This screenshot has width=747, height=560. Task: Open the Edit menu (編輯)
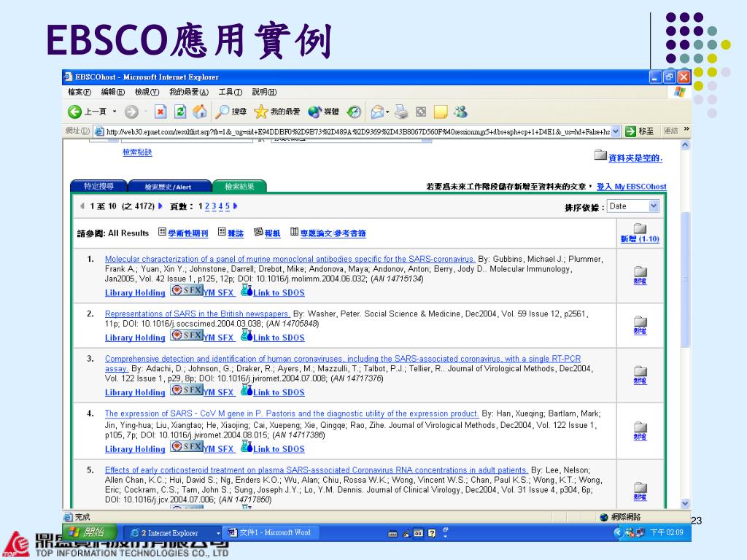coord(112,92)
